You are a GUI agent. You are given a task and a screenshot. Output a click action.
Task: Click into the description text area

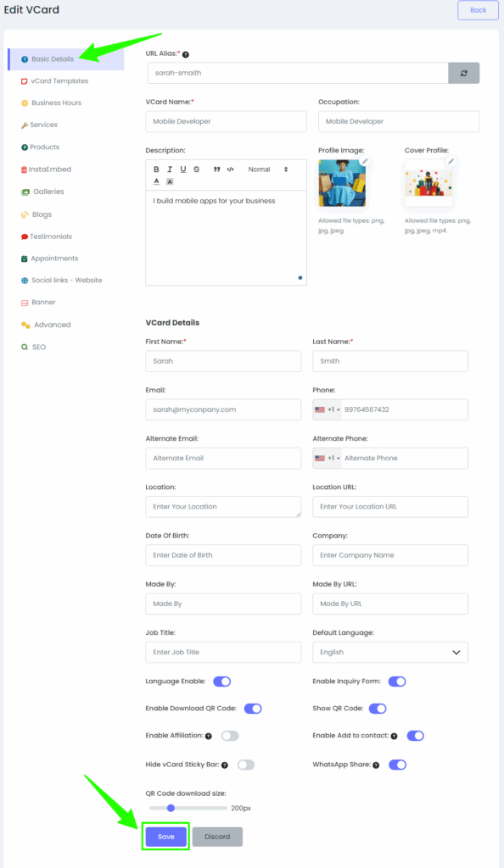pos(226,238)
